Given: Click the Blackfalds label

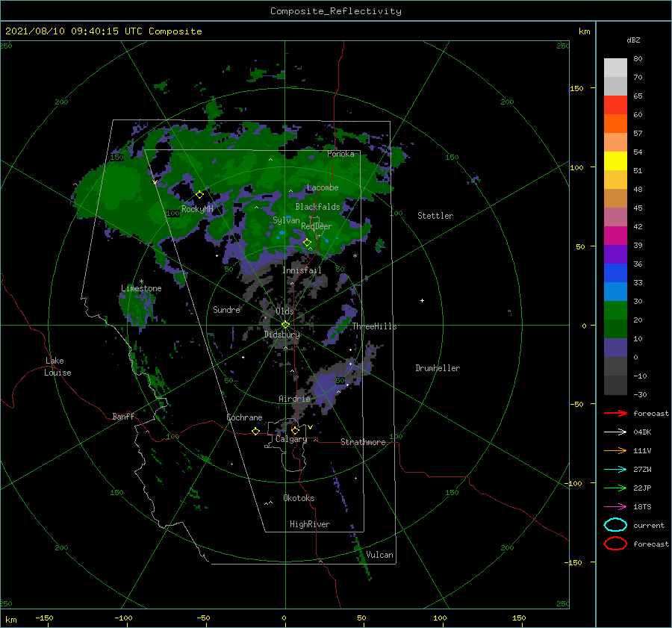Looking at the screenshot, I should pos(317,207).
